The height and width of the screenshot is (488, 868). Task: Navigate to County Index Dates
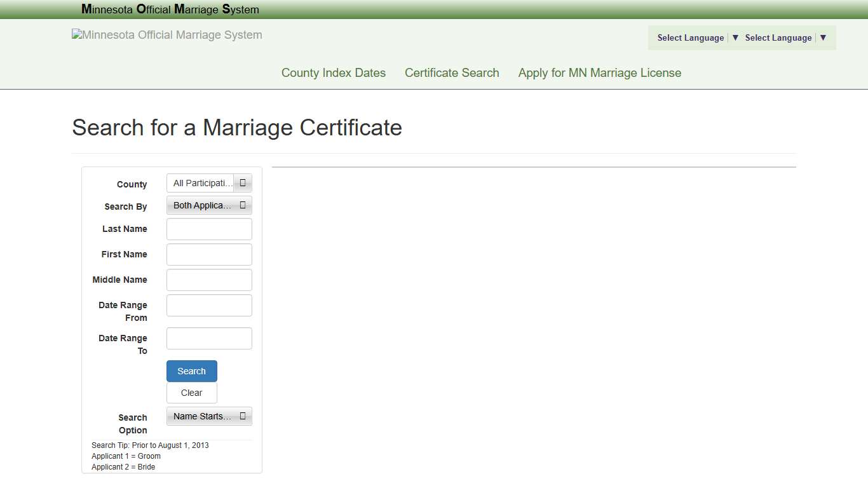click(333, 72)
